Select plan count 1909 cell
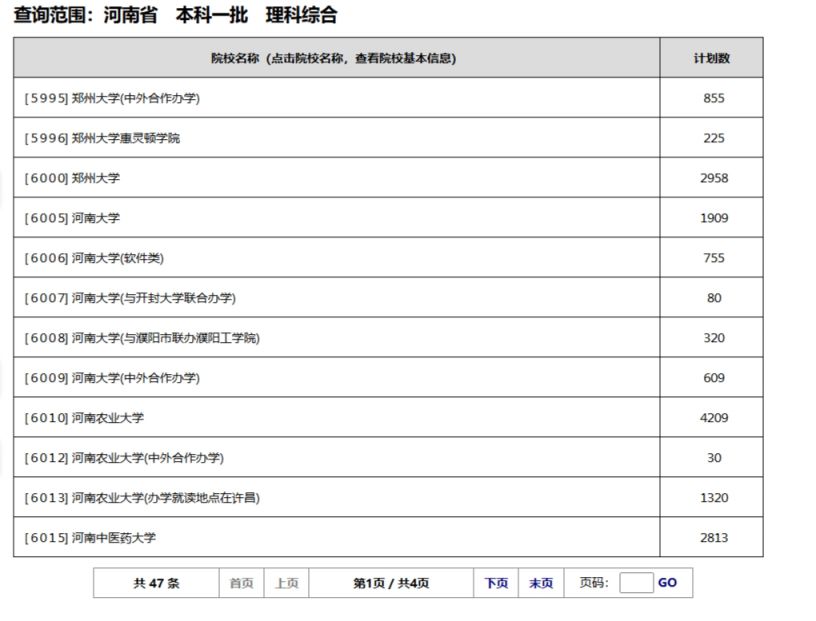Viewport: 816px width, 621px height. coord(713,218)
